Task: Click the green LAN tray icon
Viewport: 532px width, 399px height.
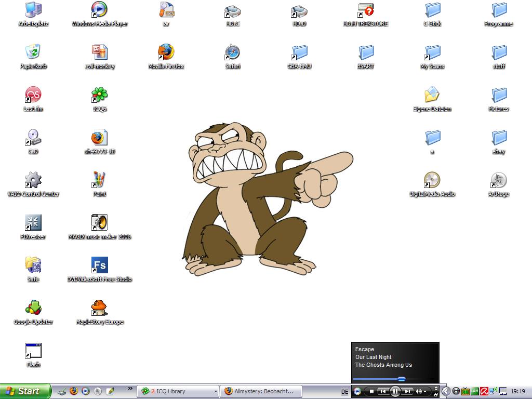Action: tap(475, 391)
